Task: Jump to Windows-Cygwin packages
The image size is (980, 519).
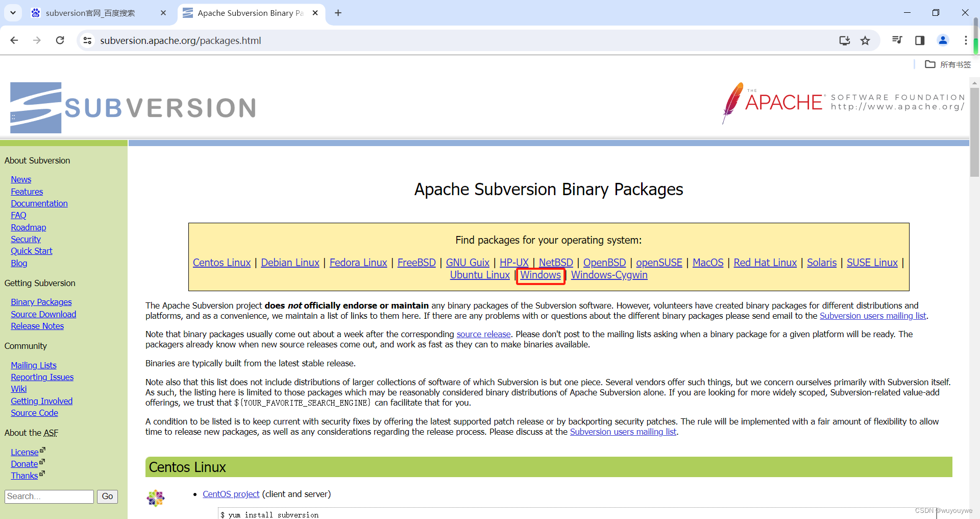Action: (609, 275)
